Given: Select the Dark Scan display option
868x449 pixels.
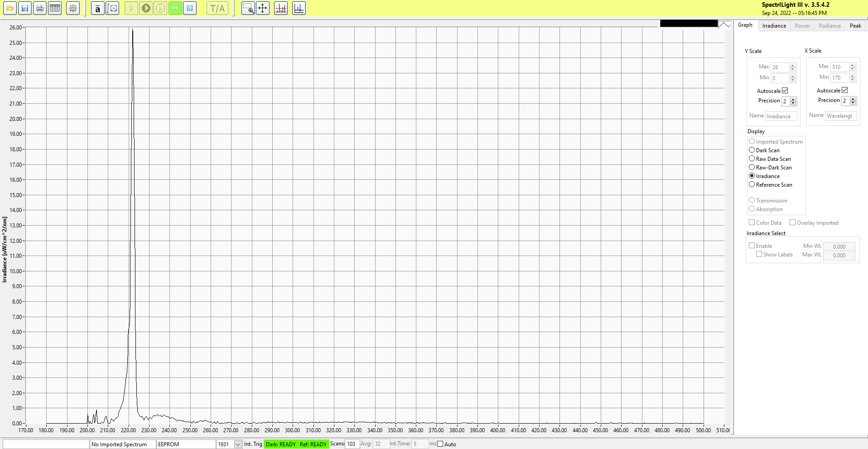Looking at the screenshot, I should pyautogui.click(x=752, y=150).
